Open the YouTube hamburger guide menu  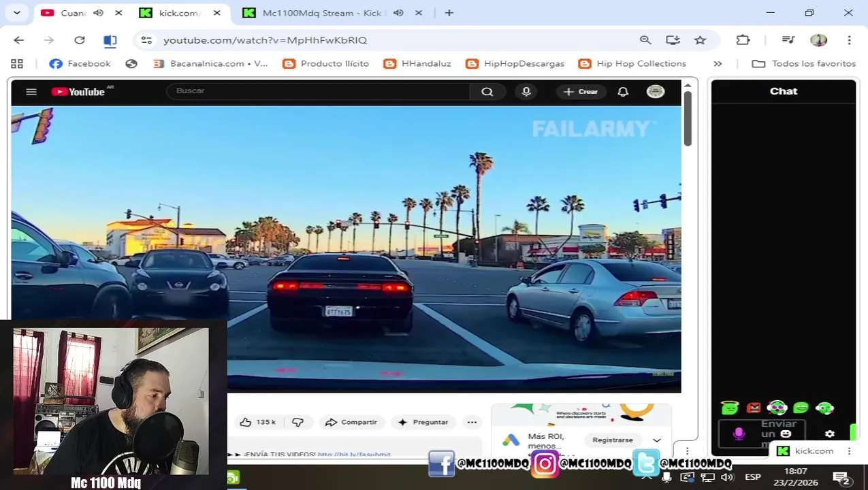click(31, 92)
